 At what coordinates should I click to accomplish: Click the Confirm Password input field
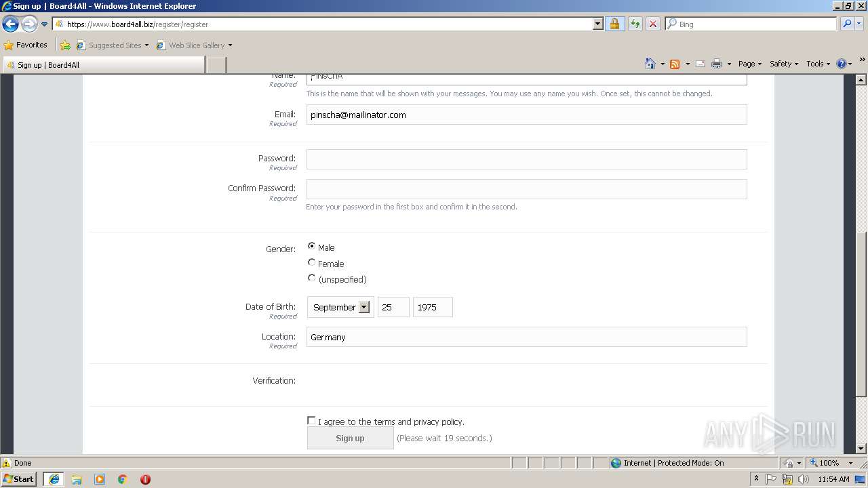526,189
